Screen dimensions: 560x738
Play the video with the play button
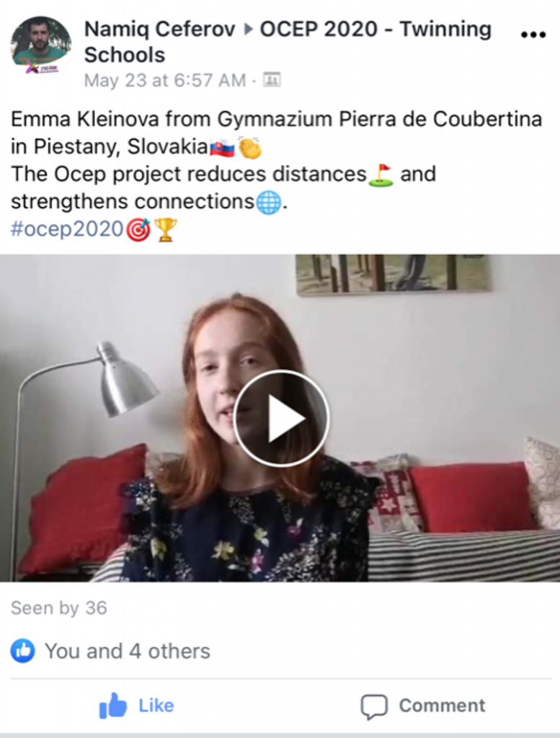(281, 419)
